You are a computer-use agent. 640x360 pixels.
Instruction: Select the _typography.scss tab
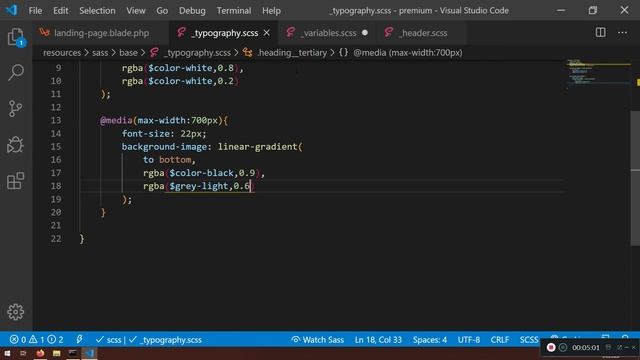[224, 33]
